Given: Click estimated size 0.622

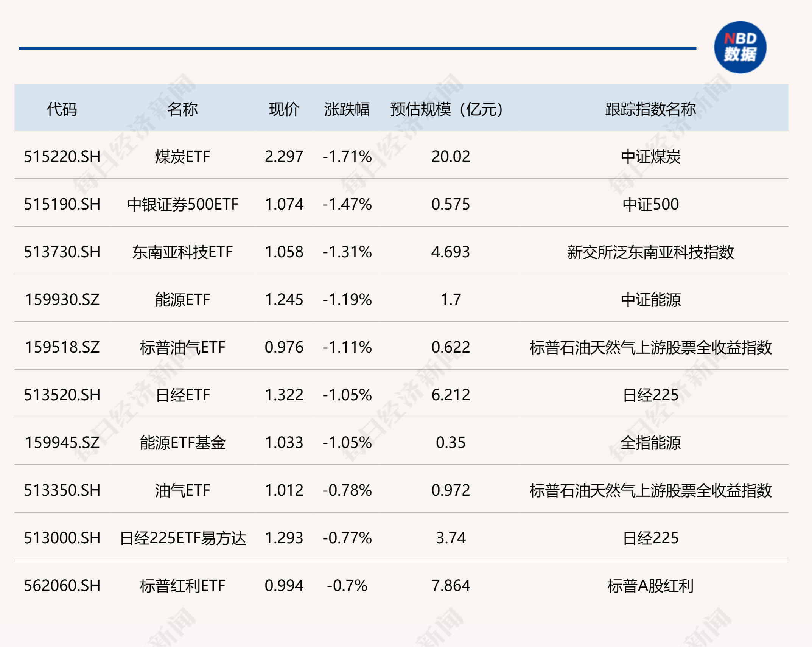Looking at the screenshot, I should (451, 347).
